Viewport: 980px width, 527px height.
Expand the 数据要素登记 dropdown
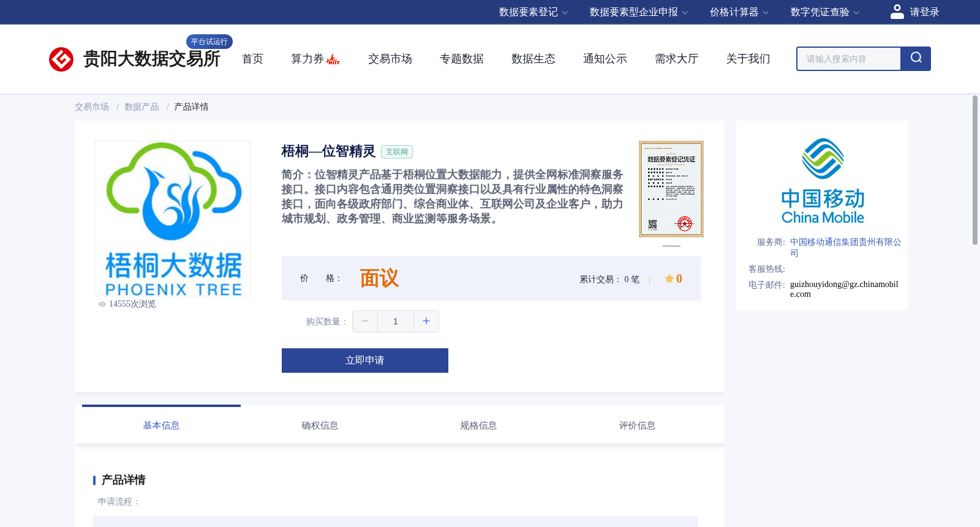(533, 12)
